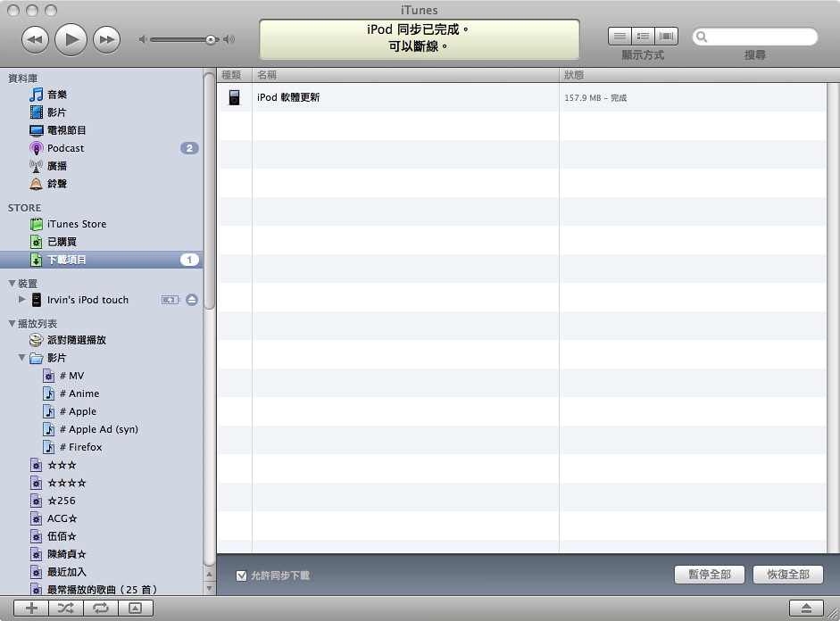
Task: Go back to the previous track
Action: point(35,38)
